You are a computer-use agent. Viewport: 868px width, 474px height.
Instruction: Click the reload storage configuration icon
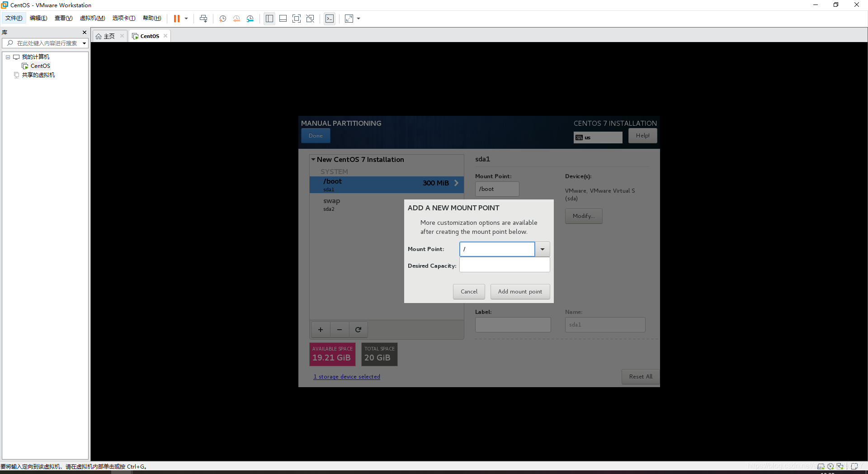point(358,330)
